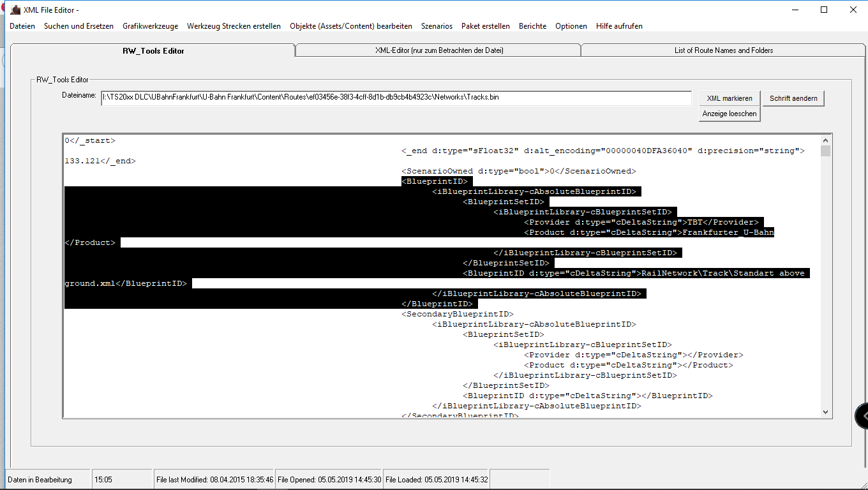This screenshot has height=490, width=868.
Task: Click the highlighted Frankfurter_U-Bahn Product line
Action: coord(649,232)
